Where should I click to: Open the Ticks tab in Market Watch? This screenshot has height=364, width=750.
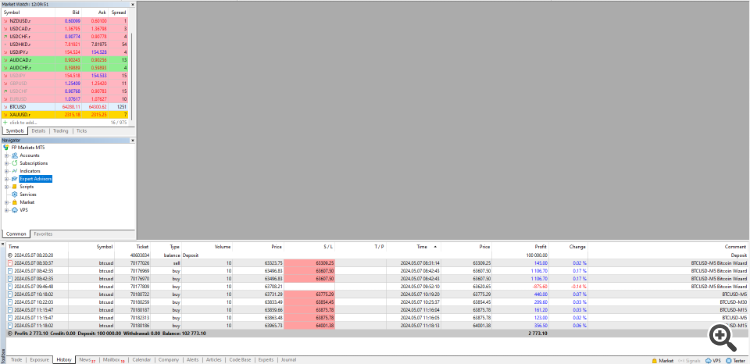tap(82, 131)
